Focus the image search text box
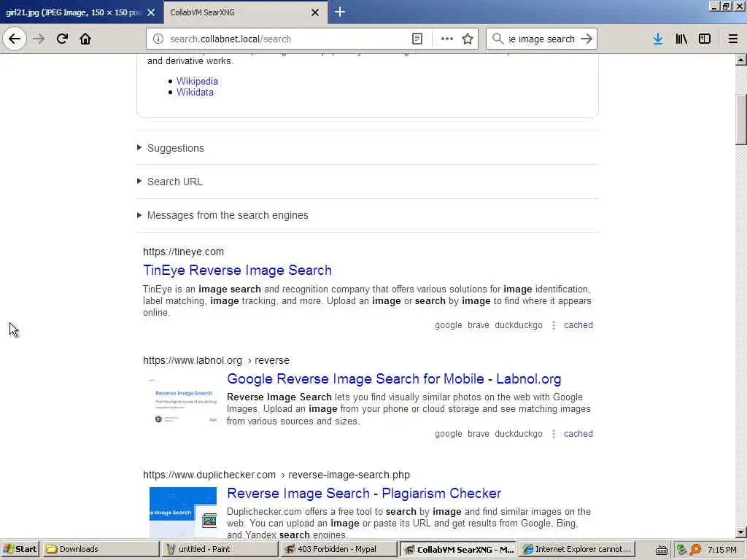747x560 pixels. point(542,39)
